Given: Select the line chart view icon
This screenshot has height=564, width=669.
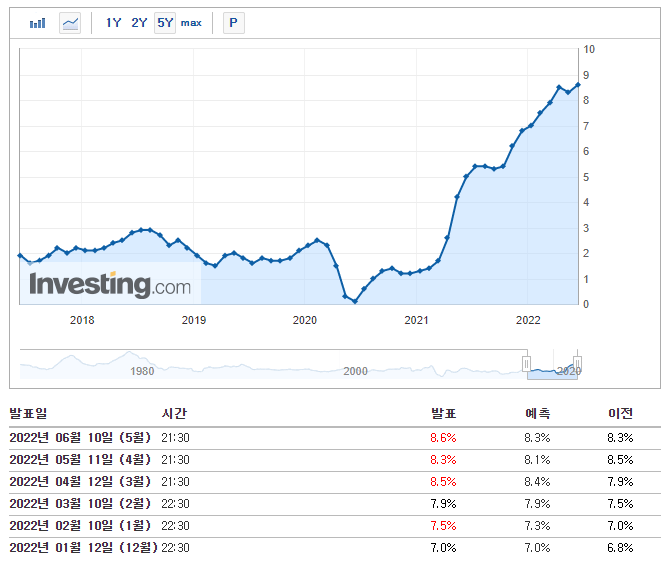Looking at the screenshot, I should click(70, 23).
